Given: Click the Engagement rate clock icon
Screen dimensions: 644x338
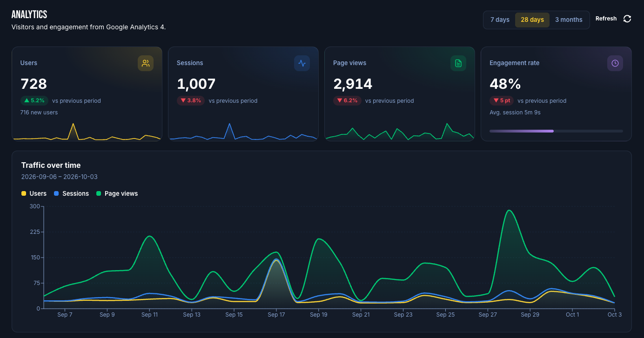Looking at the screenshot, I should point(615,63).
